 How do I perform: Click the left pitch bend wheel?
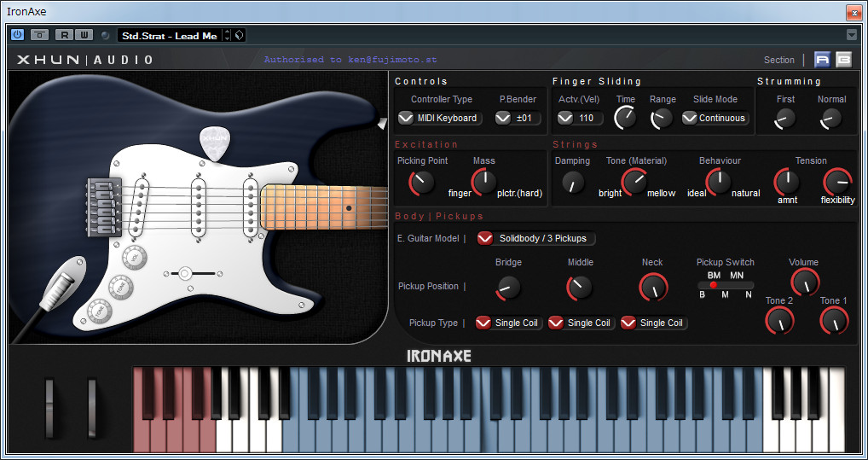click(49, 407)
